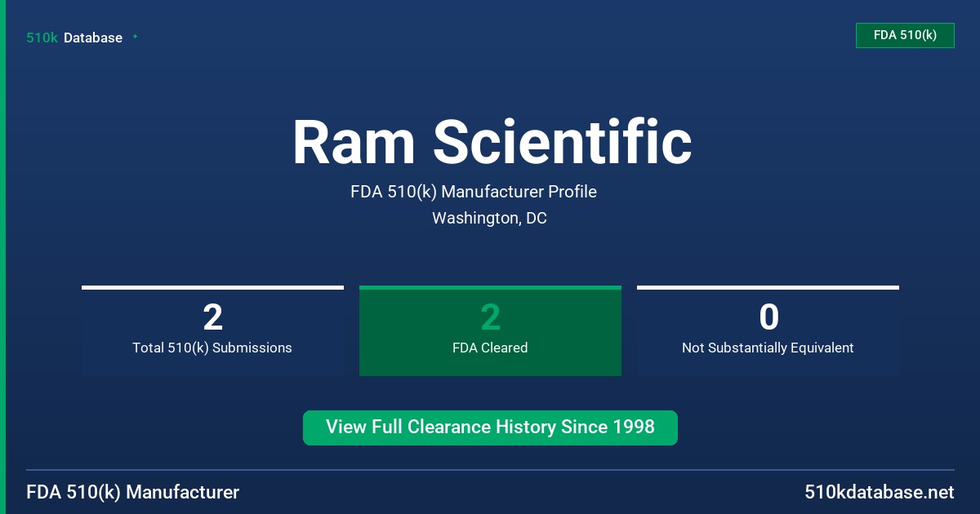
Task: Click the green dot beside Database logo
Action: (135, 37)
